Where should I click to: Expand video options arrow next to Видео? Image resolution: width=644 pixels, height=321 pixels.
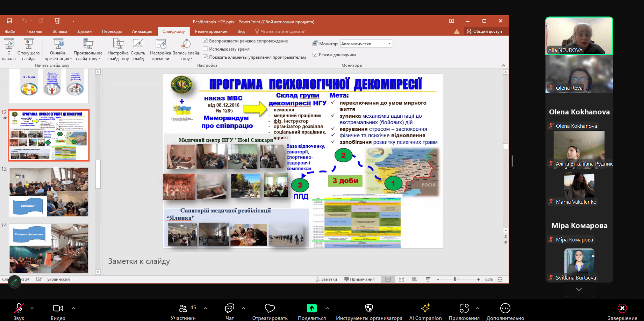pos(74,308)
